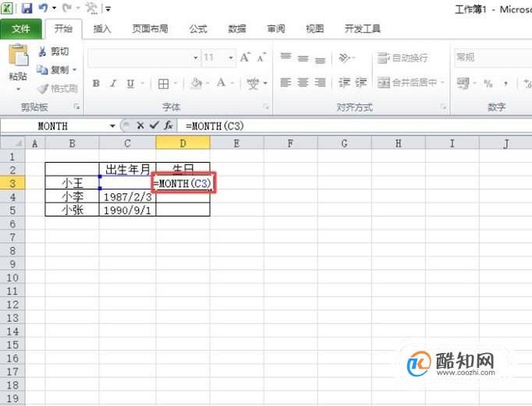Click the Center text alignment icon
The width and height of the screenshot is (532, 406).
[x=303, y=83]
